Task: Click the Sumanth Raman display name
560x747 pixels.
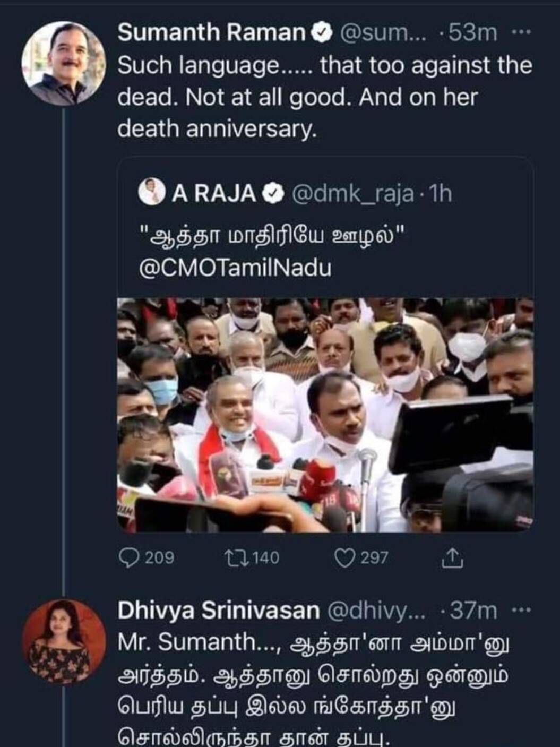Action: [x=211, y=33]
